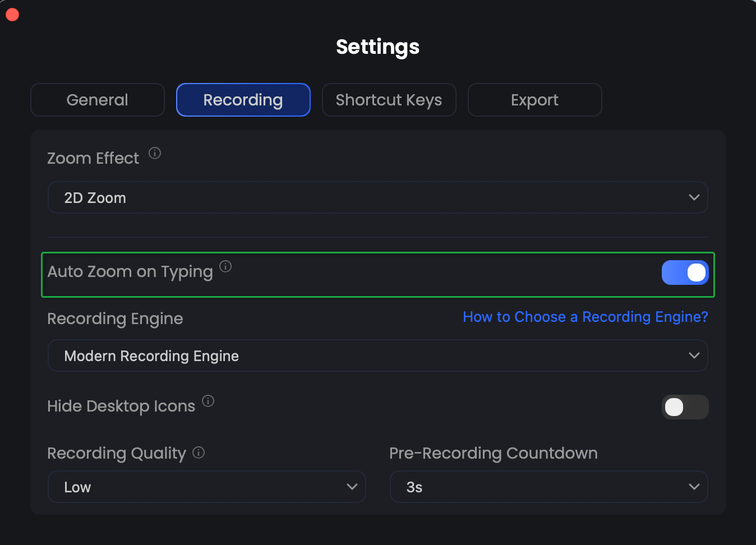
Task: Switch to the General tab
Action: tap(98, 100)
